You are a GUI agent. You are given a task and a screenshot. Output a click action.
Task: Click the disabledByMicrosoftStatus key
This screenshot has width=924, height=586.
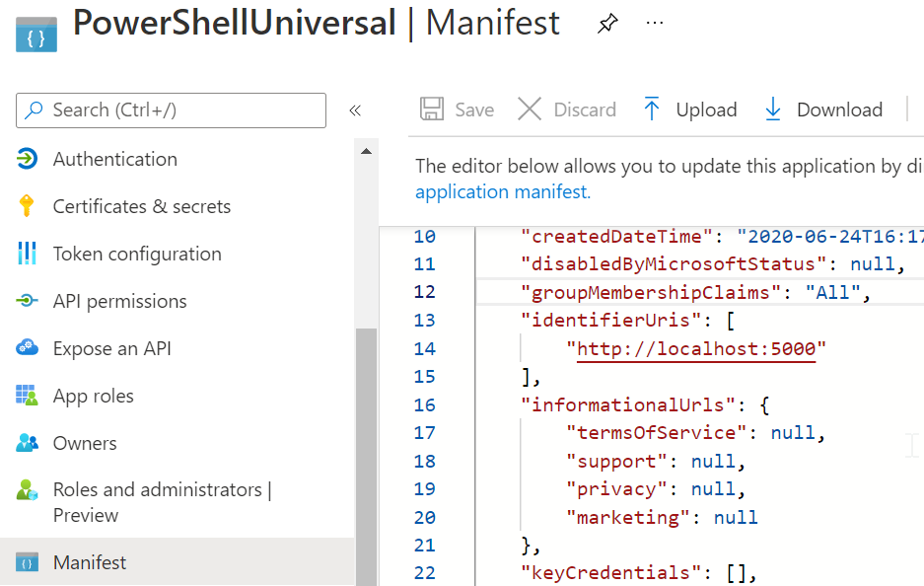[x=673, y=264]
